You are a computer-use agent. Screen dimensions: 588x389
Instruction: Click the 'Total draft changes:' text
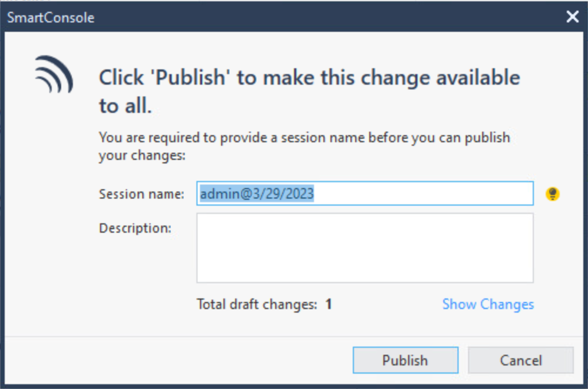coord(257,304)
